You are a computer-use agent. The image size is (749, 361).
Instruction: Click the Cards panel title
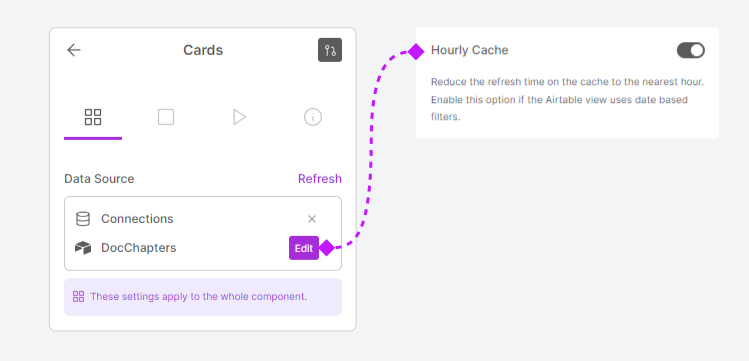click(203, 50)
